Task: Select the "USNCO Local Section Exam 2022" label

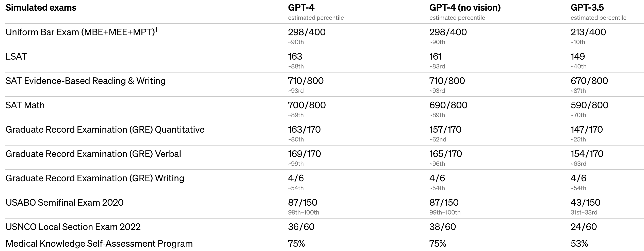Action: click(73, 227)
